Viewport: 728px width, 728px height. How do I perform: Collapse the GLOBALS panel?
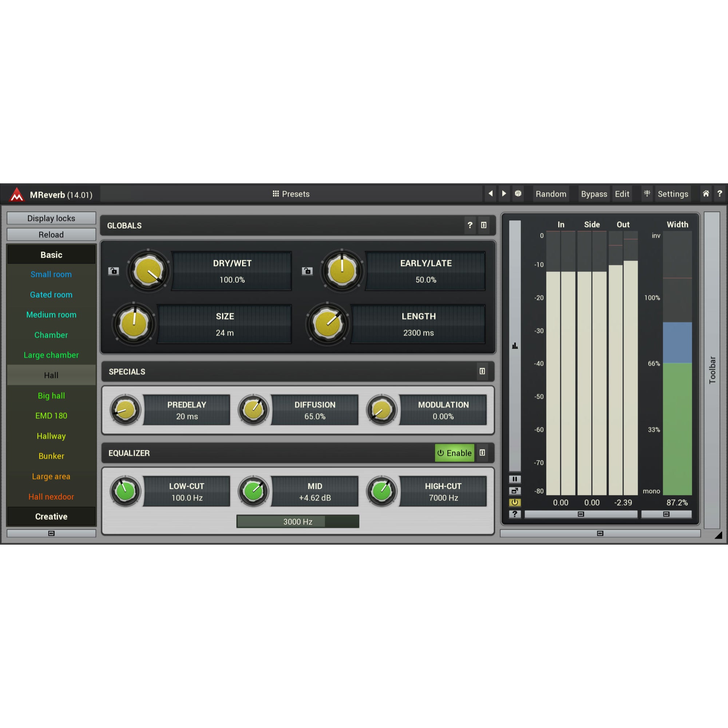point(484,225)
